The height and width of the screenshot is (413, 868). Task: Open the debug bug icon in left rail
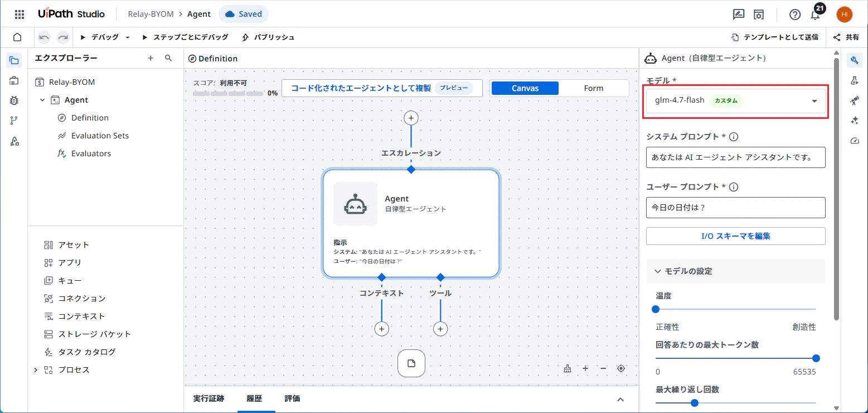pos(14,100)
